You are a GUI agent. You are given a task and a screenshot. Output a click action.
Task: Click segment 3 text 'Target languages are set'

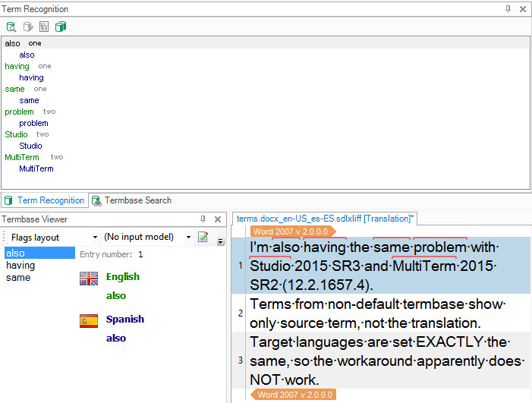[387, 360]
